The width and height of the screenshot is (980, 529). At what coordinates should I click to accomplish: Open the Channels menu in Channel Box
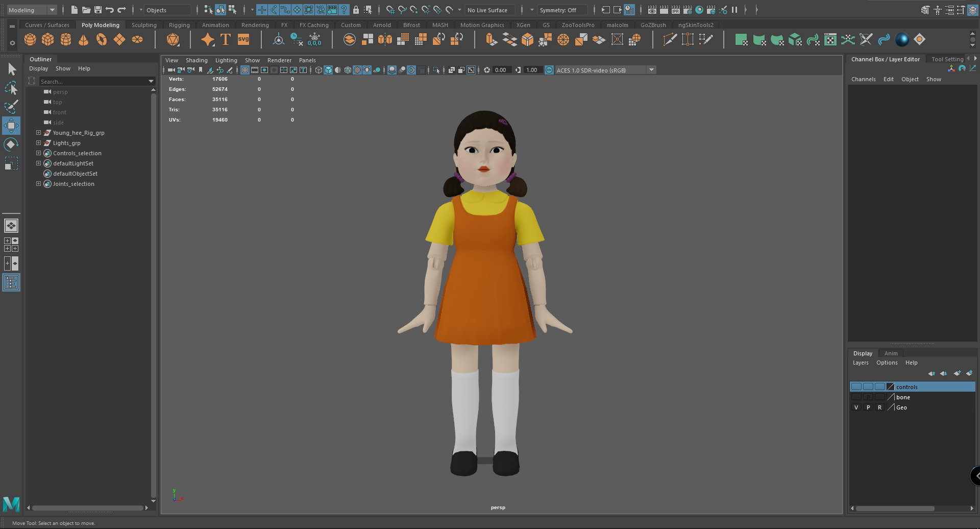[863, 79]
